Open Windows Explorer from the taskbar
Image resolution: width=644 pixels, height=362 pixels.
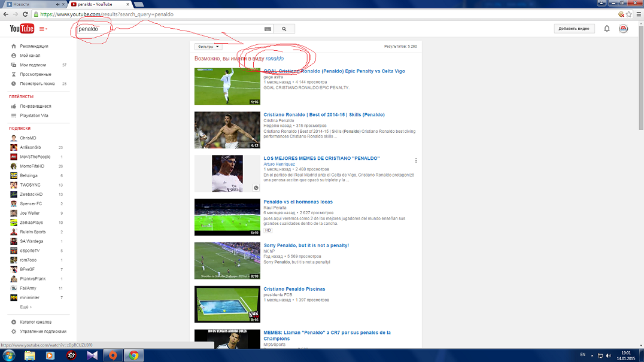click(x=29, y=355)
